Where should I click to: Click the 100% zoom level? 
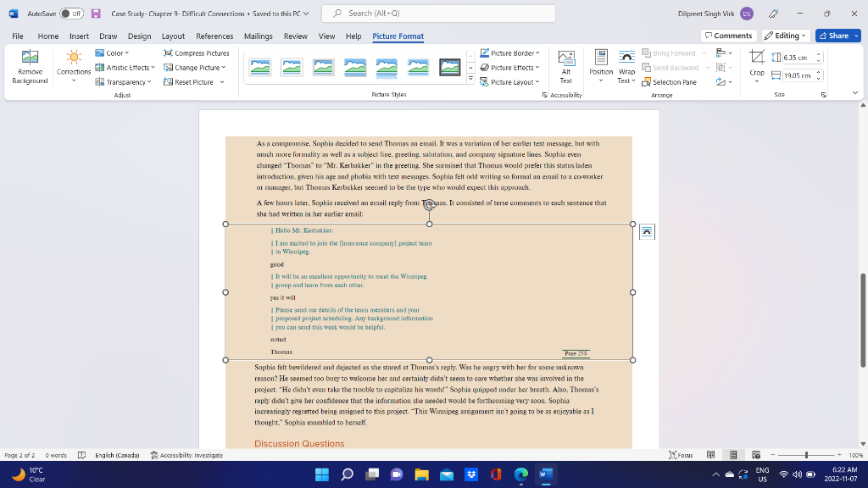coord(856,455)
